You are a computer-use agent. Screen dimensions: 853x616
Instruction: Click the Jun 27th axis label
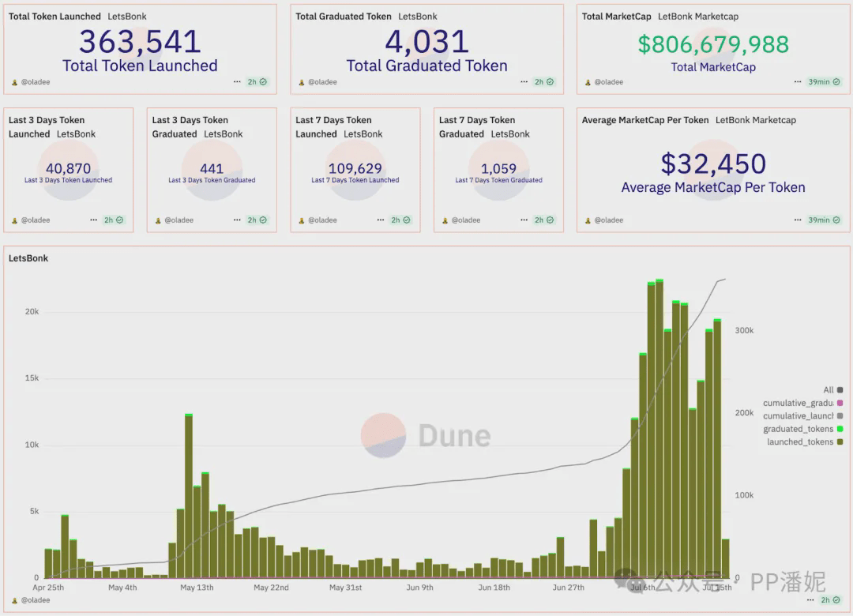tap(569, 587)
